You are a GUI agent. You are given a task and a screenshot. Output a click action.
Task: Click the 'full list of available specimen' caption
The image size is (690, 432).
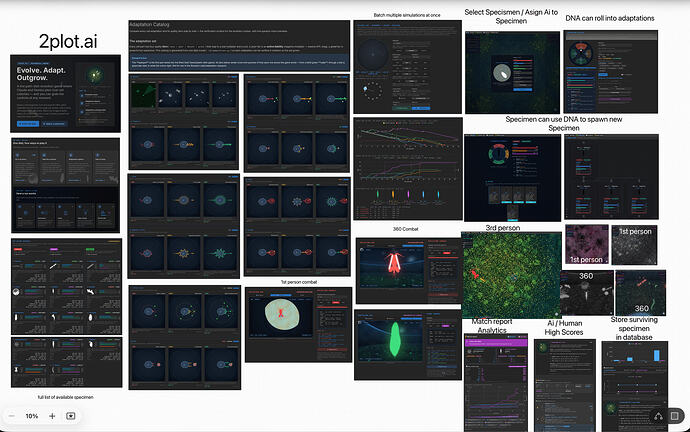65,397
